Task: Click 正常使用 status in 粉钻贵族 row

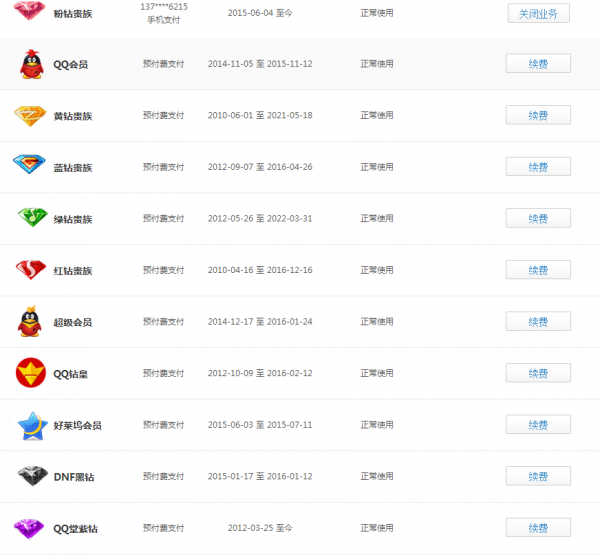Action: point(377,13)
